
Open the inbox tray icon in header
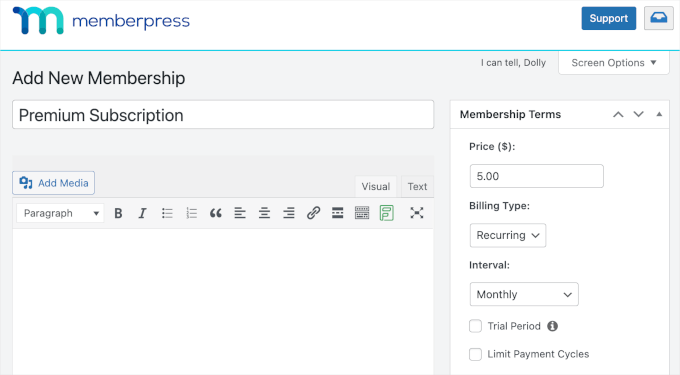pyautogui.click(x=658, y=18)
